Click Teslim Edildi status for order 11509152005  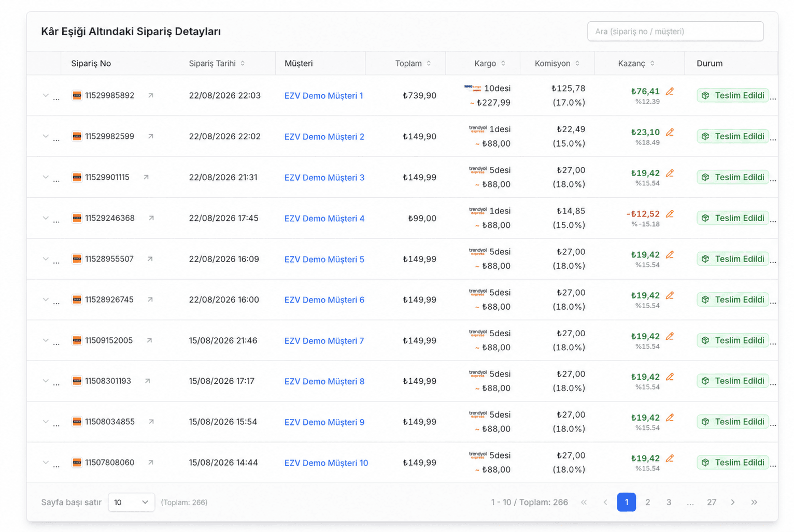pyautogui.click(x=733, y=340)
